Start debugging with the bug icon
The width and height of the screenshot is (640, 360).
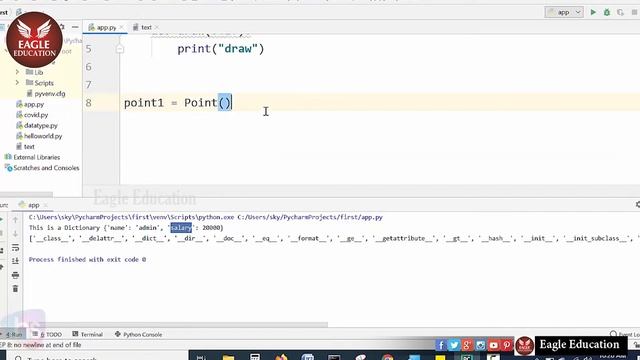point(607,12)
